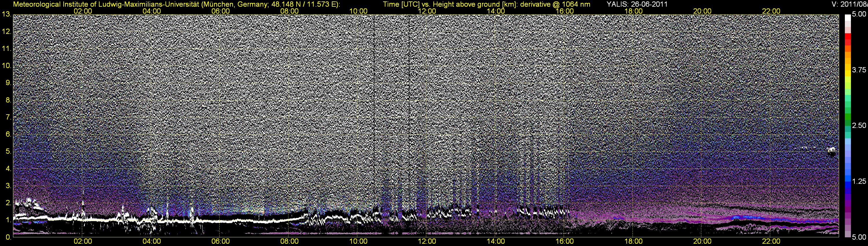Click the 12:00 label on the top time axis
The width and height of the screenshot is (868, 246).
coord(427,11)
